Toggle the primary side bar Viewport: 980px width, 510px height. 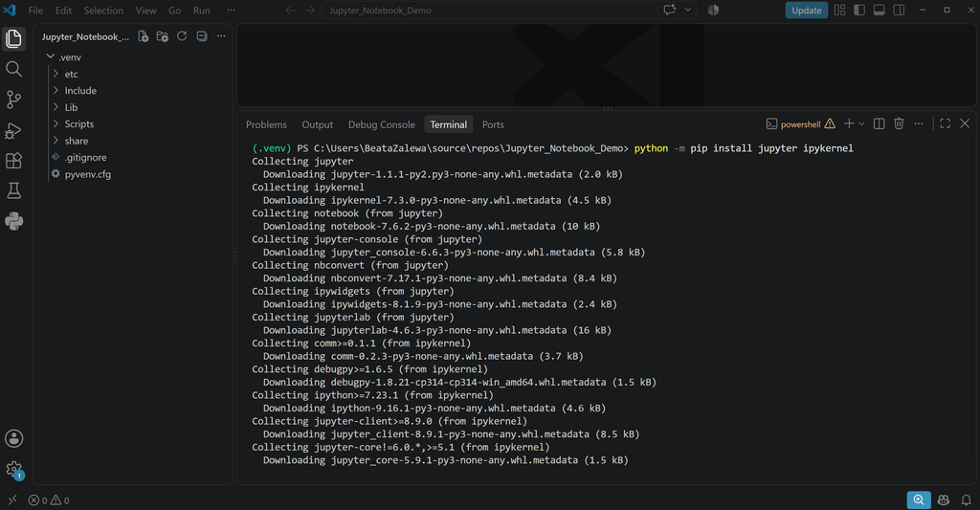click(859, 10)
